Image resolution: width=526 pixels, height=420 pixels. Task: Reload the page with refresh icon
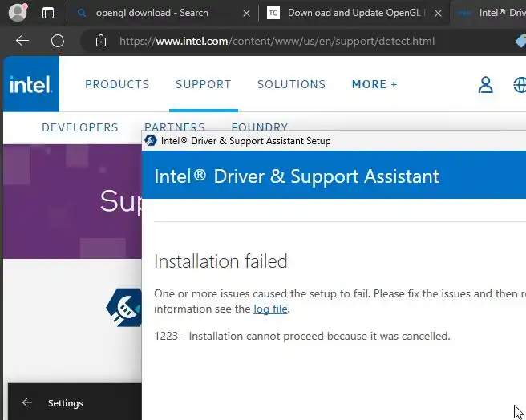point(58,41)
